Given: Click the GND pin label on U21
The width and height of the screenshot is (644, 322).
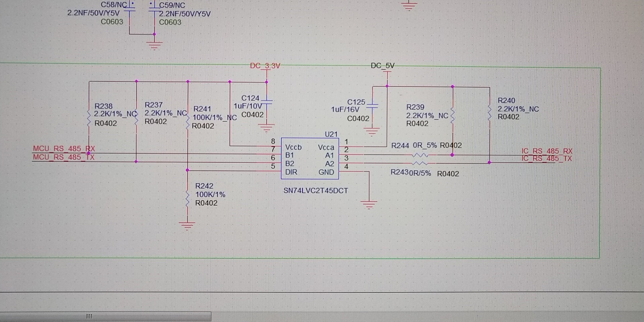Looking at the screenshot, I should pos(326,172).
